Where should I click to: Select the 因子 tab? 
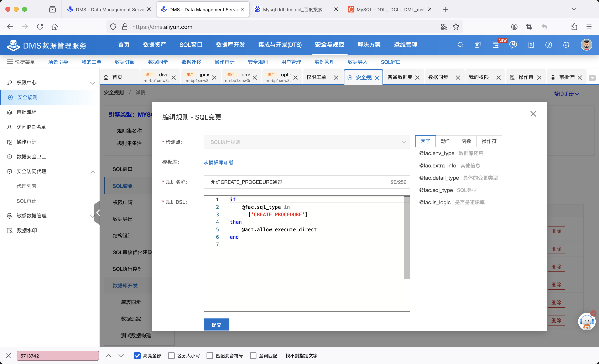click(x=425, y=141)
